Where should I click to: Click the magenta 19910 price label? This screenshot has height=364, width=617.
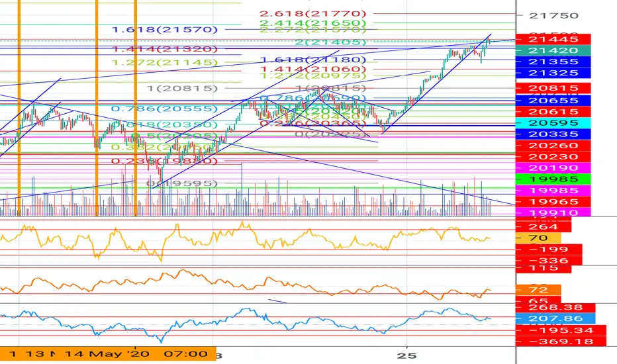click(x=553, y=212)
